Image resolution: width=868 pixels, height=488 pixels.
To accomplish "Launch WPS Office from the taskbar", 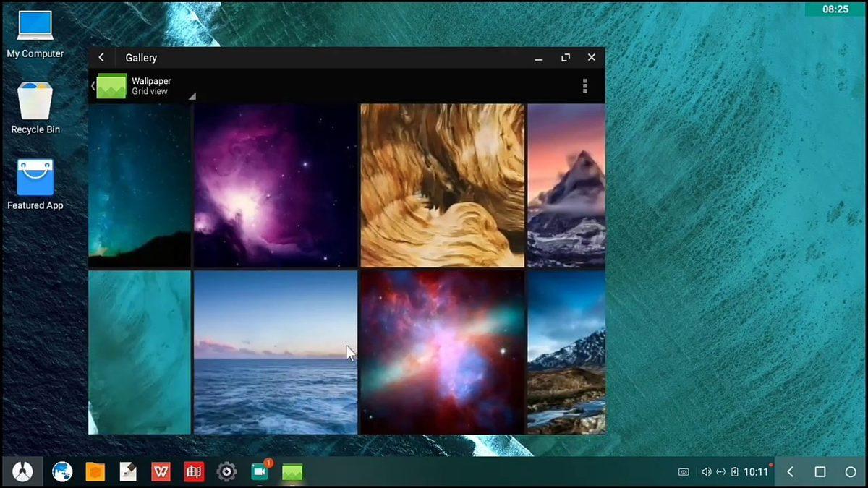I will pos(161,471).
